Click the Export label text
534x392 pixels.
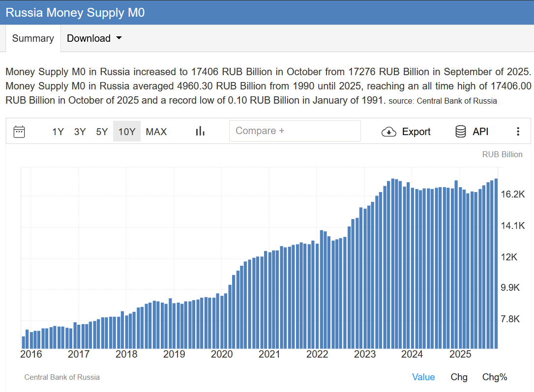click(416, 132)
